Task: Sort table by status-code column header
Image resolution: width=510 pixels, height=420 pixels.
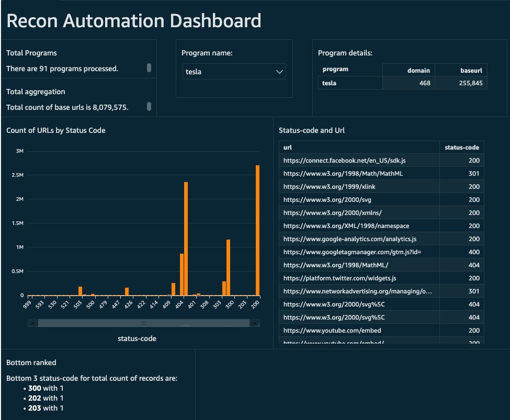Action: 461,147
